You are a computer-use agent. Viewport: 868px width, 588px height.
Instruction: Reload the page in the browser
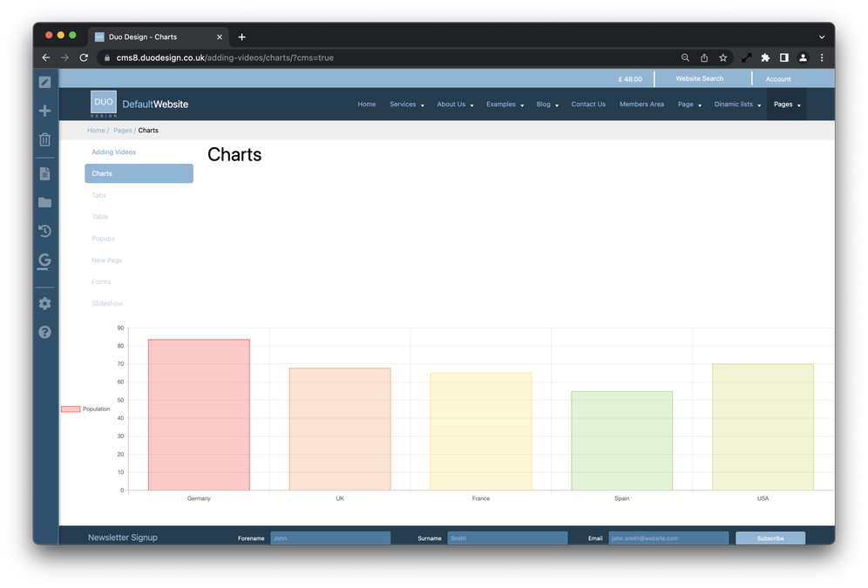click(x=84, y=57)
